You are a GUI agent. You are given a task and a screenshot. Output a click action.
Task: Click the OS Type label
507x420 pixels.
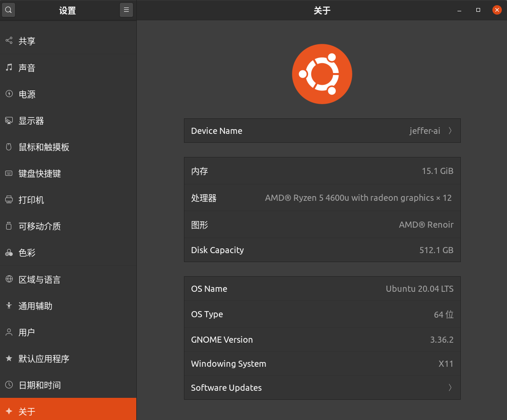coord(207,314)
